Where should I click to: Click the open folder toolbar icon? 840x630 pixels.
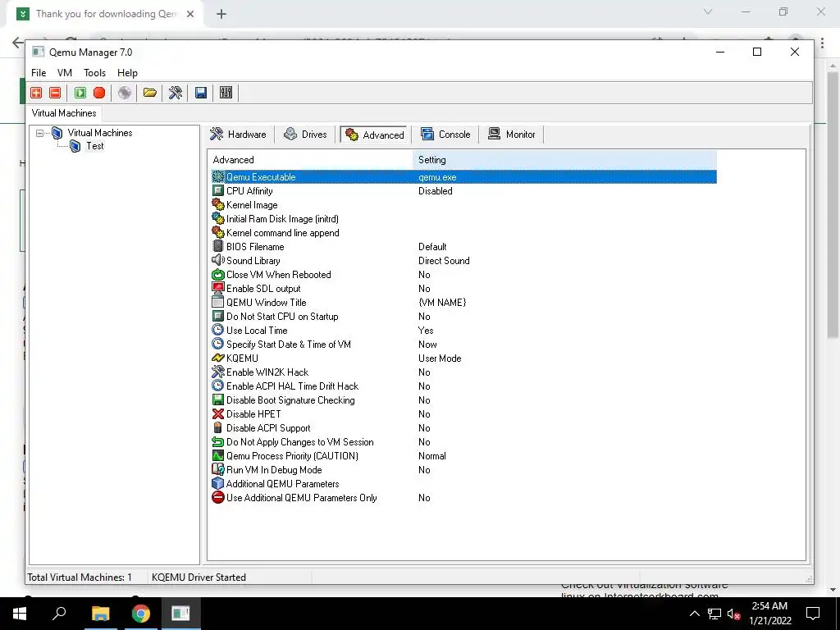[150, 93]
